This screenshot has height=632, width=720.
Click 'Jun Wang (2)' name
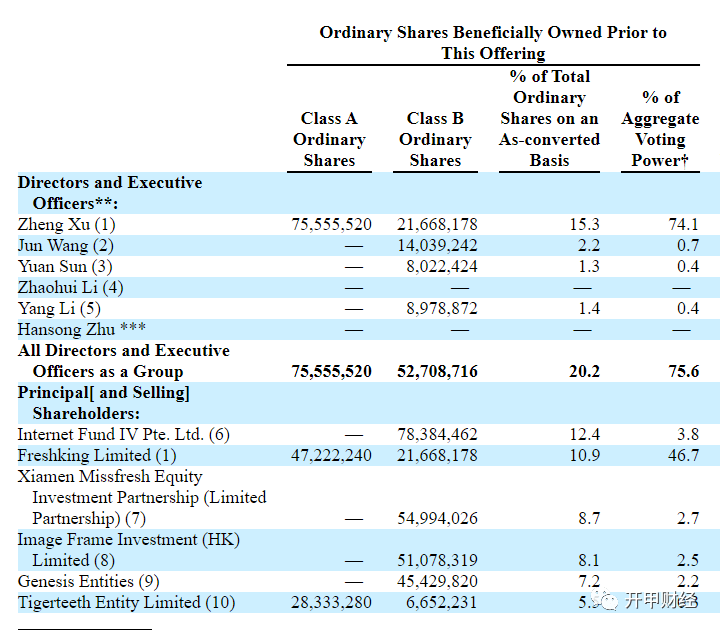(x=66, y=246)
